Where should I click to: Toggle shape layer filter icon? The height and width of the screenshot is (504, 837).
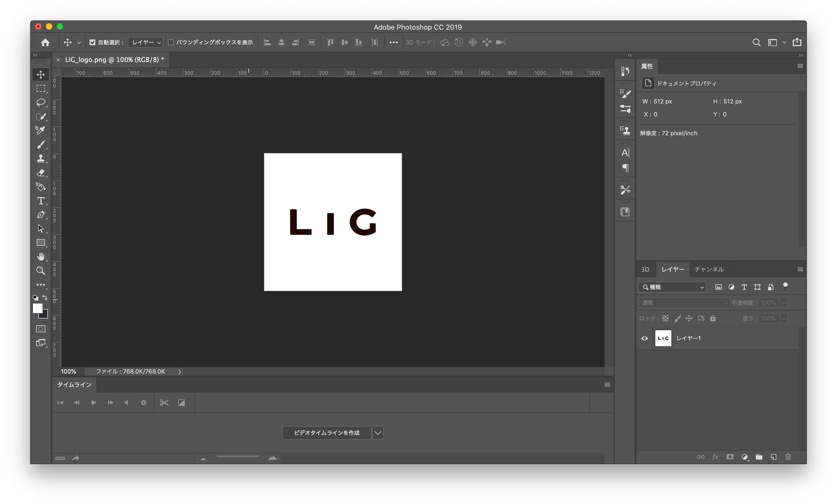click(x=757, y=287)
